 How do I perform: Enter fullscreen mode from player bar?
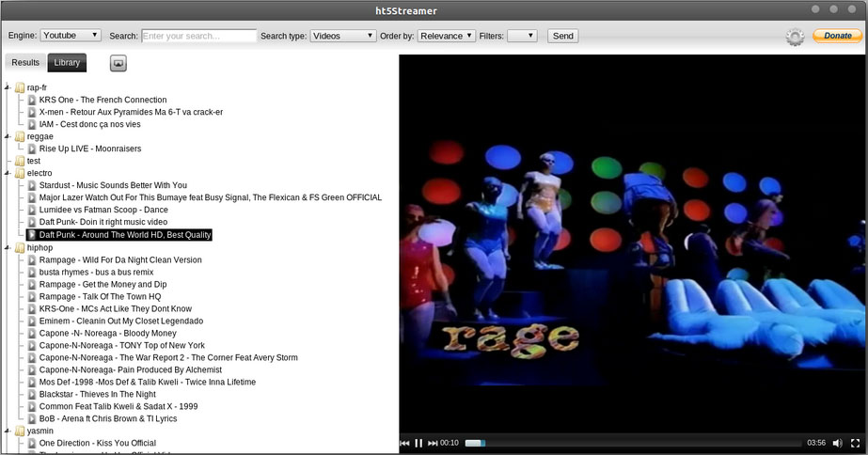[x=854, y=443]
